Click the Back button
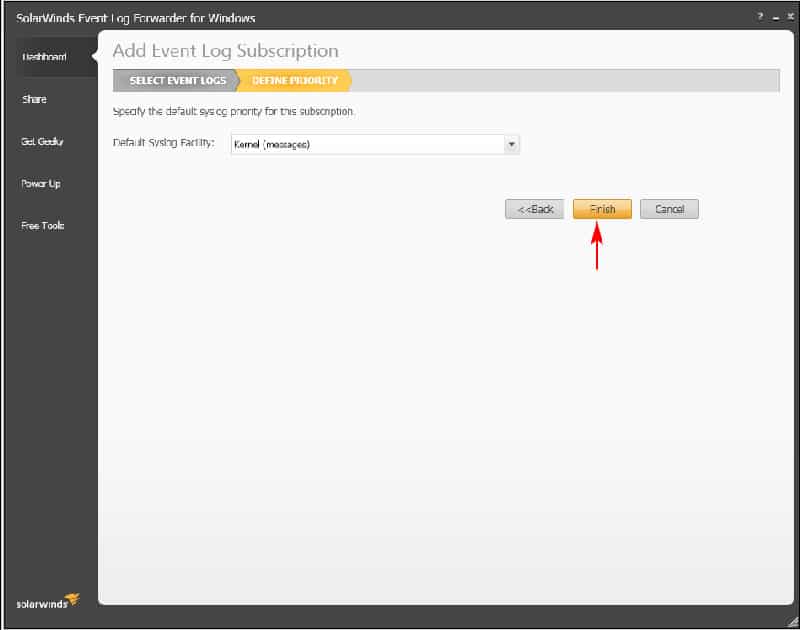 534,209
